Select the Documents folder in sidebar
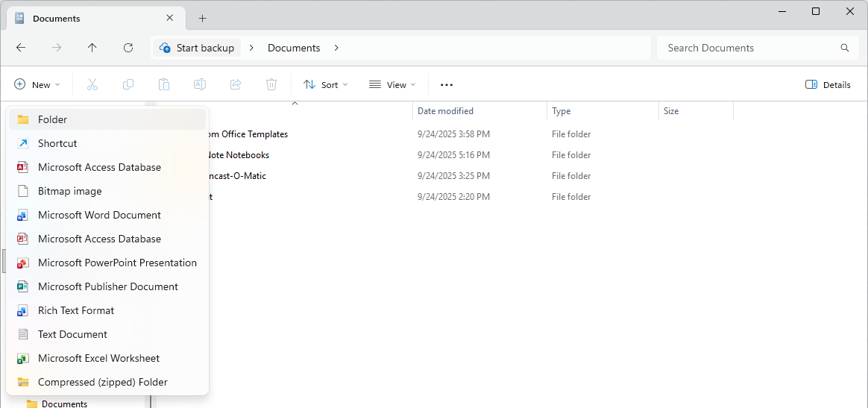This screenshot has width=868, height=408. click(x=57, y=404)
